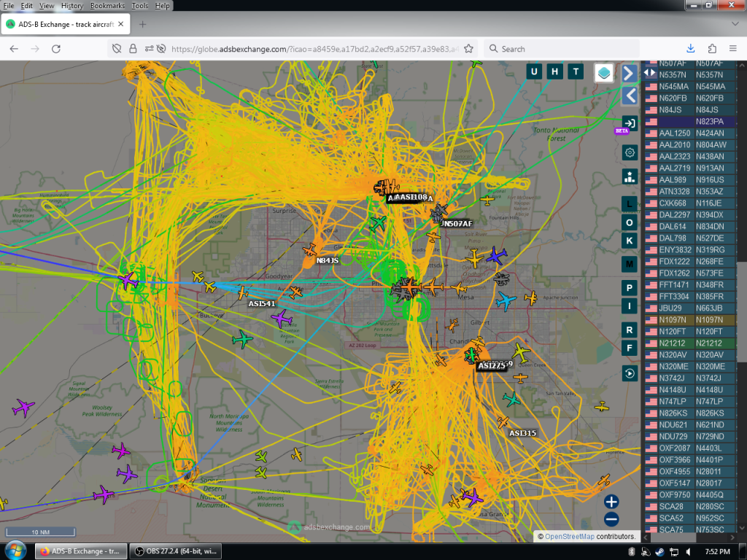747x560 pixels.
Task: Select N21212 row in aircraft list
Action: click(x=689, y=343)
